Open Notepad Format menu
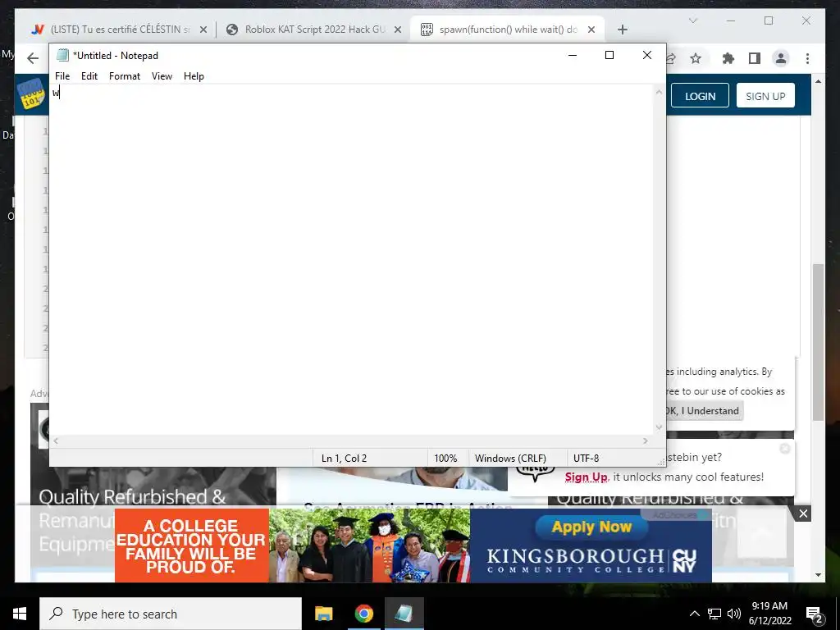 click(x=125, y=76)
